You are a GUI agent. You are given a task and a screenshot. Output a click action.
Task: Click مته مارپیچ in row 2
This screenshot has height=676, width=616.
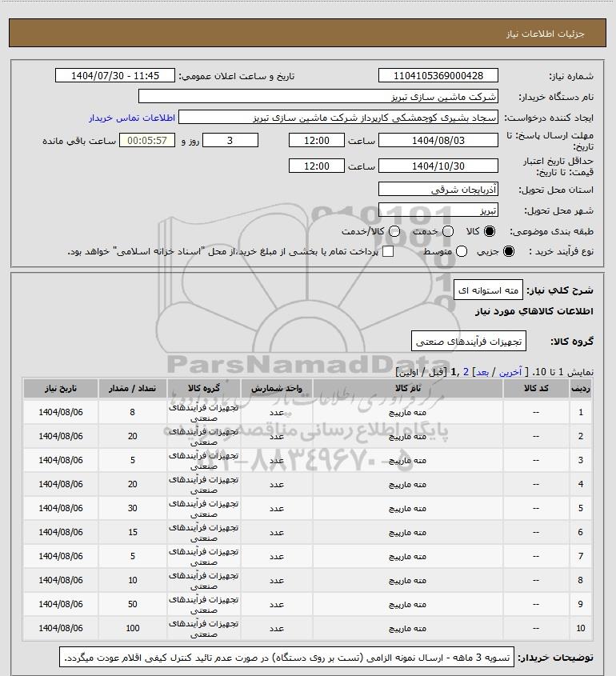(407, 436)
